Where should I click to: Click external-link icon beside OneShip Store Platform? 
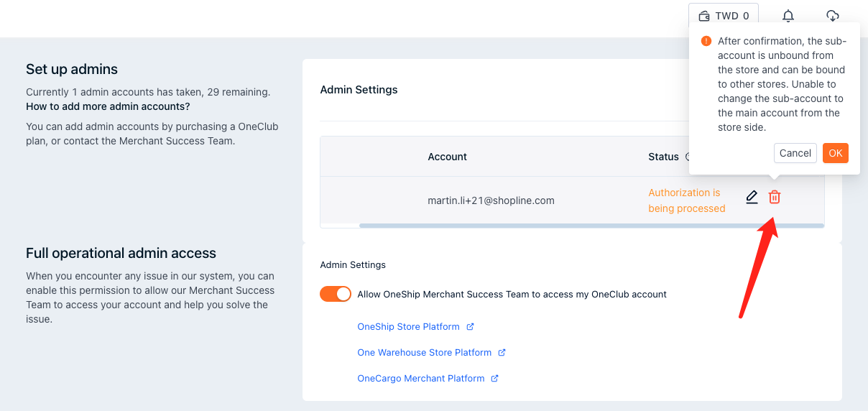470,327
